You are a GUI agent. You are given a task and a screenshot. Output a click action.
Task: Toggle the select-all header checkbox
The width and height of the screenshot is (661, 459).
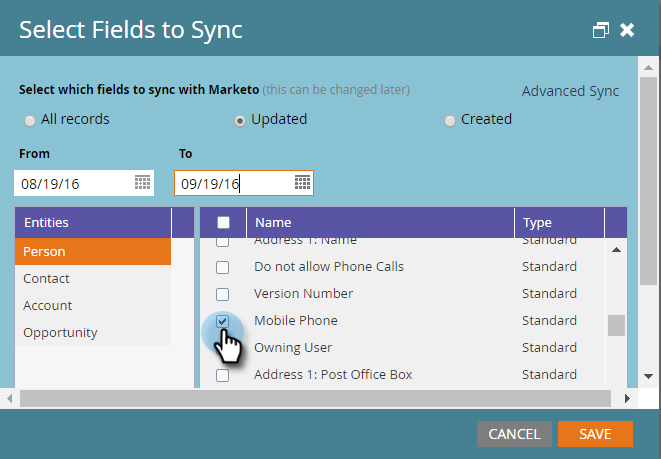point(223,223)
